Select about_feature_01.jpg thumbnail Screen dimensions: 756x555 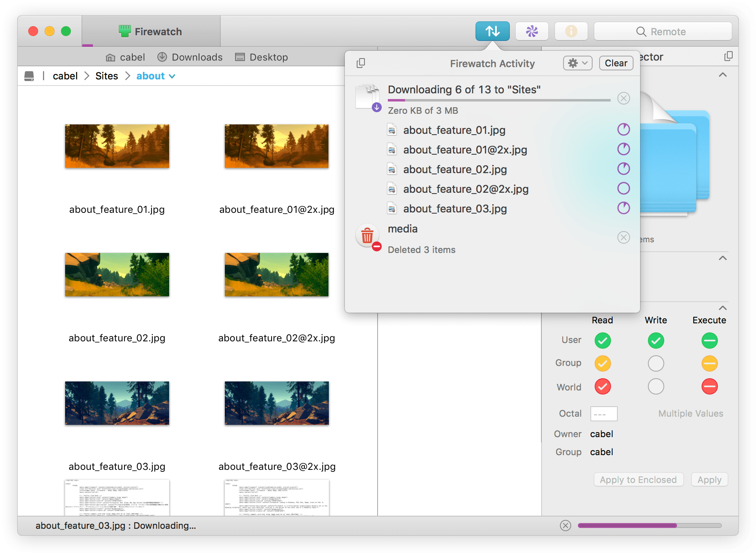click(x=117, y=146)
